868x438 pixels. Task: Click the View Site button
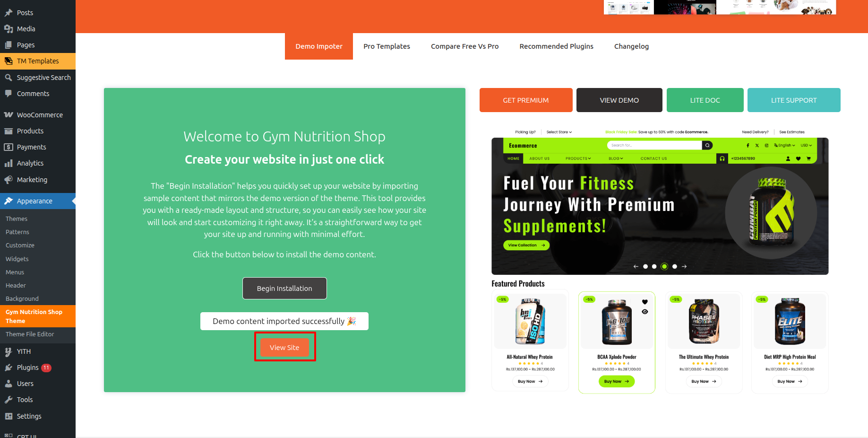point(284,348)
